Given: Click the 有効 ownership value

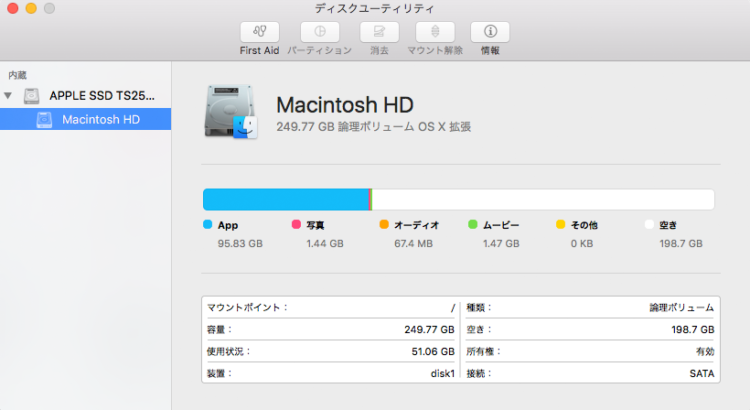Looking at the screenshot, I should [x=705, y=352].
